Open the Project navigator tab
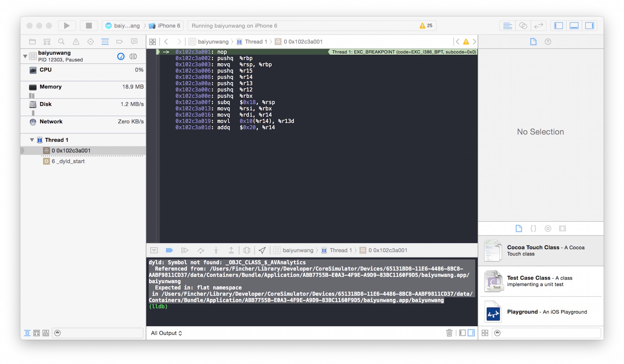 click(32, 42)
